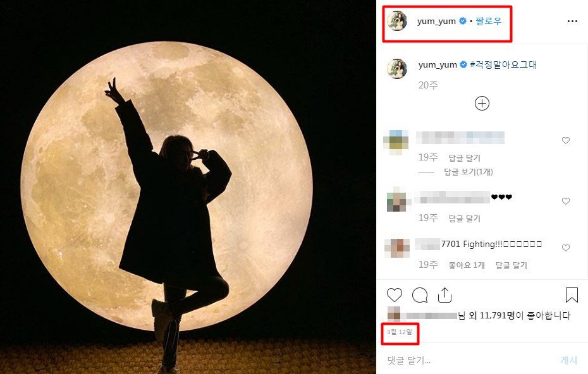Click the 게시 post button
The image size is (588, 374).
[x=568, y=361]
